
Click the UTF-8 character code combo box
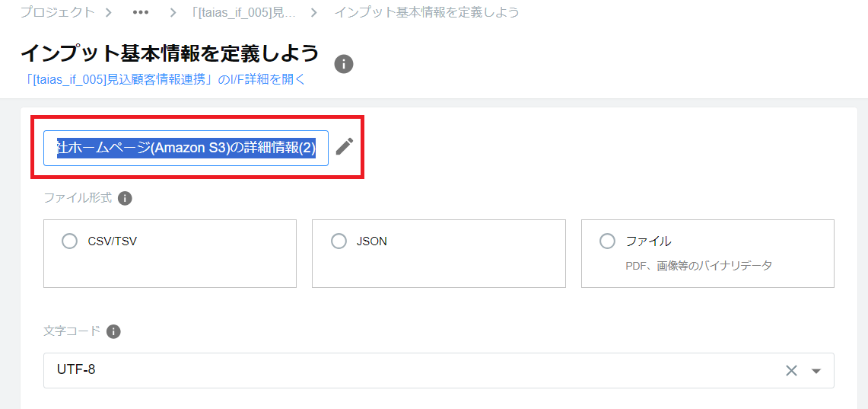[411, 370]
